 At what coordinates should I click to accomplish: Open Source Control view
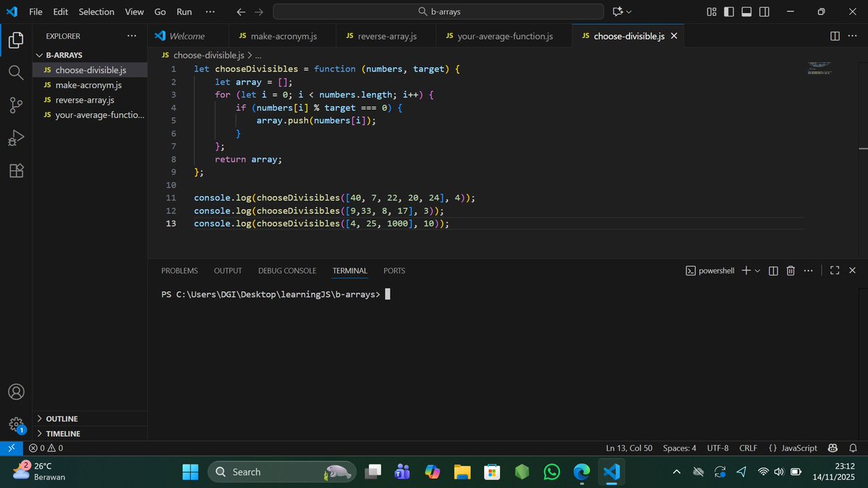[x=16, y=105]
